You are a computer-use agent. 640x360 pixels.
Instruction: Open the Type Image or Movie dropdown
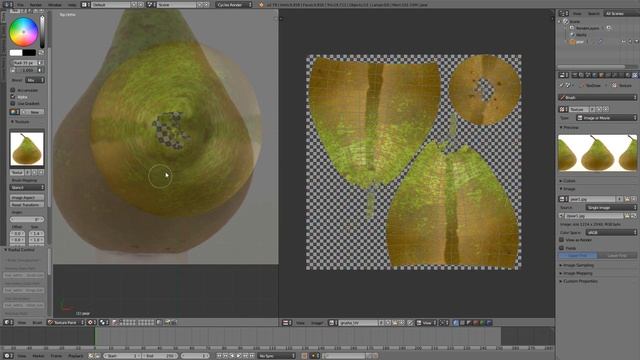click(x=606, y=118)
